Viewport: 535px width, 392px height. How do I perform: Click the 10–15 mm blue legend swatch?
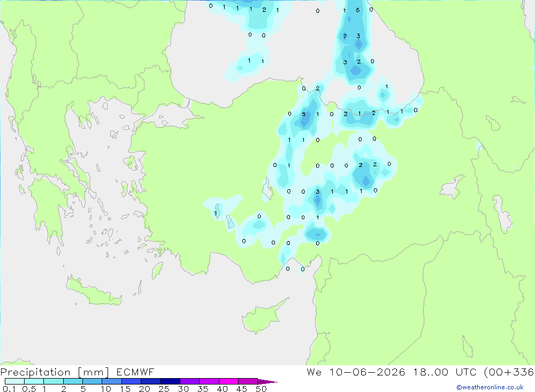(x=112, y=381)
